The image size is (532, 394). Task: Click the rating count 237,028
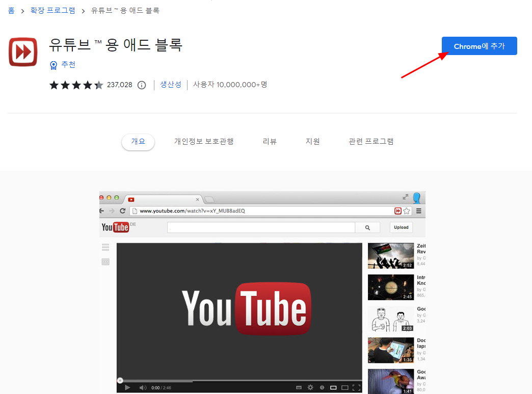(119, 85)
